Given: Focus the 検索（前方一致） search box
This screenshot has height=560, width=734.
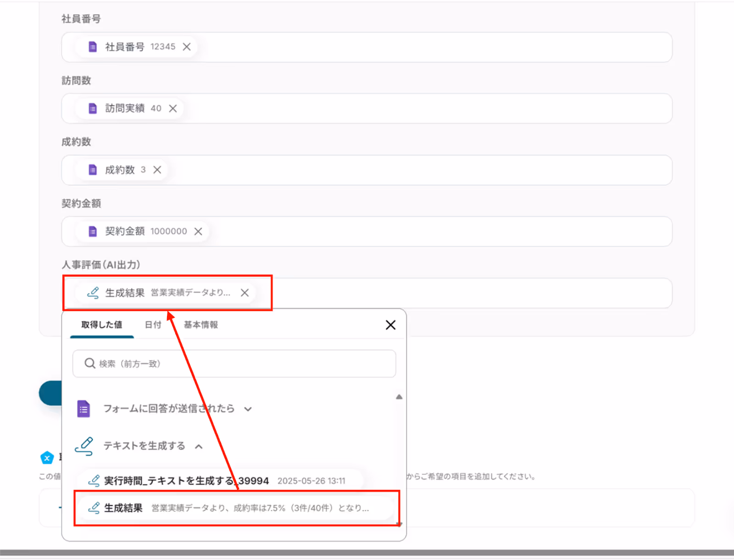Looking at the screenshot, I should [x=234, y=364].
